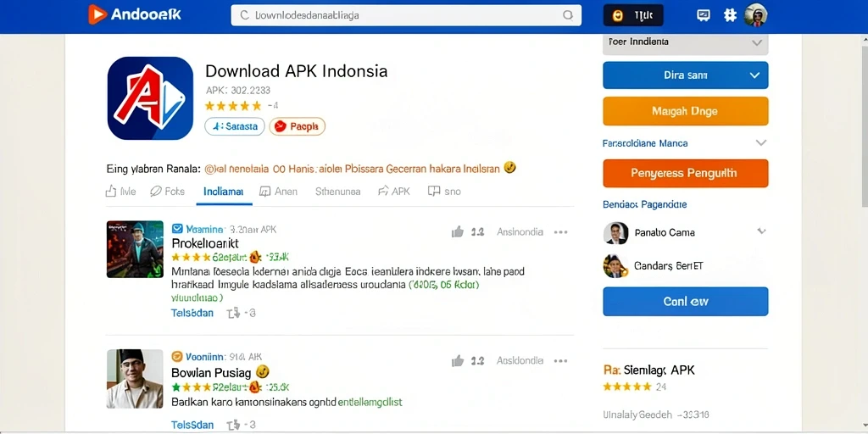This screenshot has width=868, height=434.
Task: Open the chat monitor icon in header
Action: coord(704,15)
